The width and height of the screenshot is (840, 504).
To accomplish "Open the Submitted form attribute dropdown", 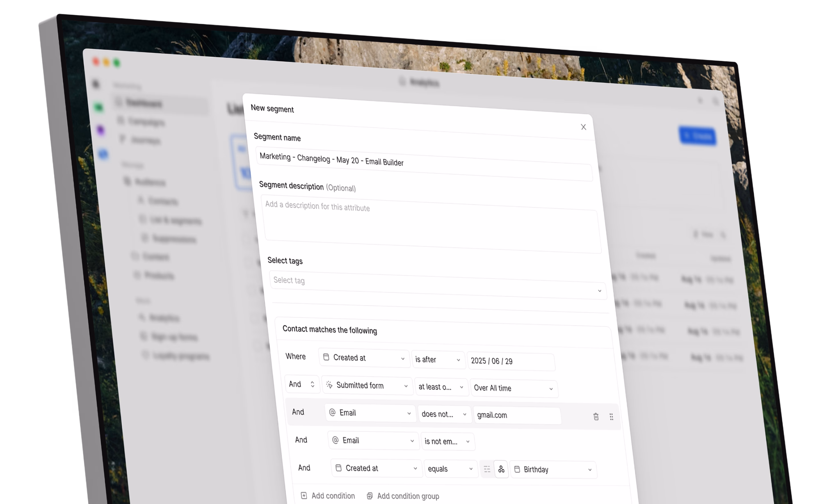I will click(x=367, y=385).
